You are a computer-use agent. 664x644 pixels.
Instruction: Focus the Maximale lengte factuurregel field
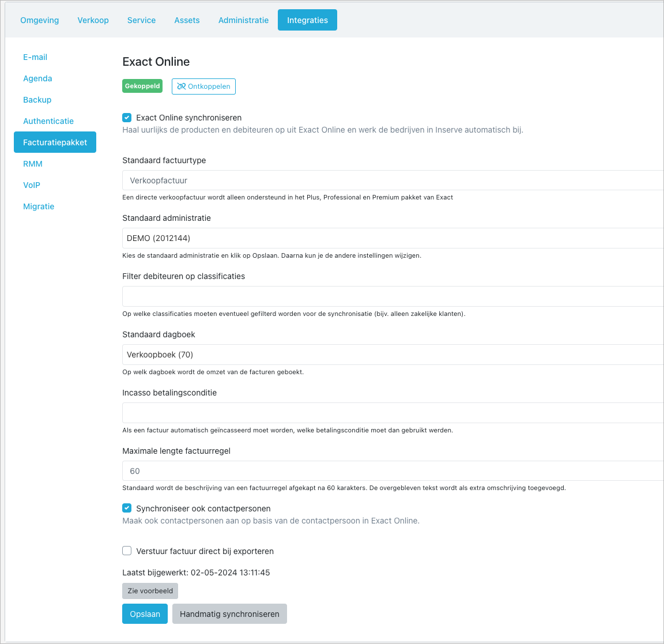pos(393,470)
